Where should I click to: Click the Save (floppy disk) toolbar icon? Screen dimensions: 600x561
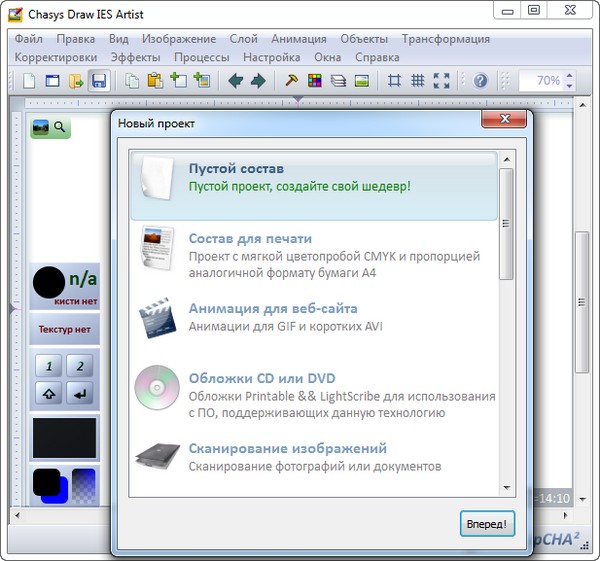99,81
